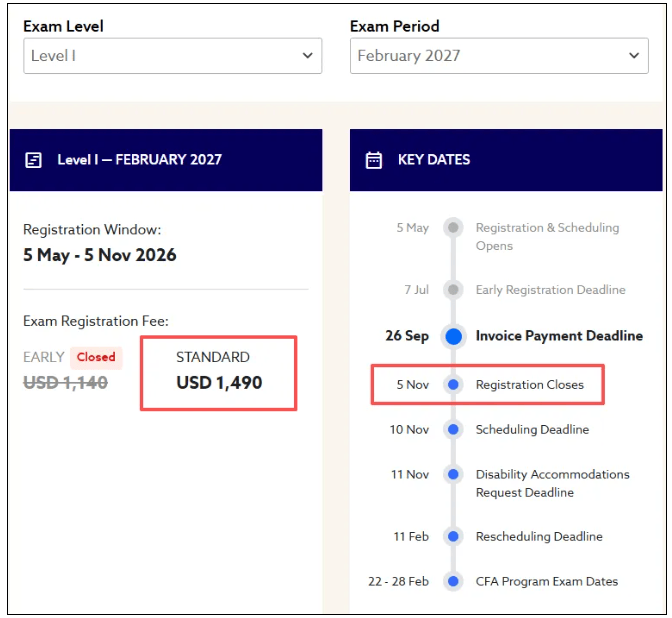Click the calendar icon beside KEY DATES
672x618 pixels.
point(373,160)
